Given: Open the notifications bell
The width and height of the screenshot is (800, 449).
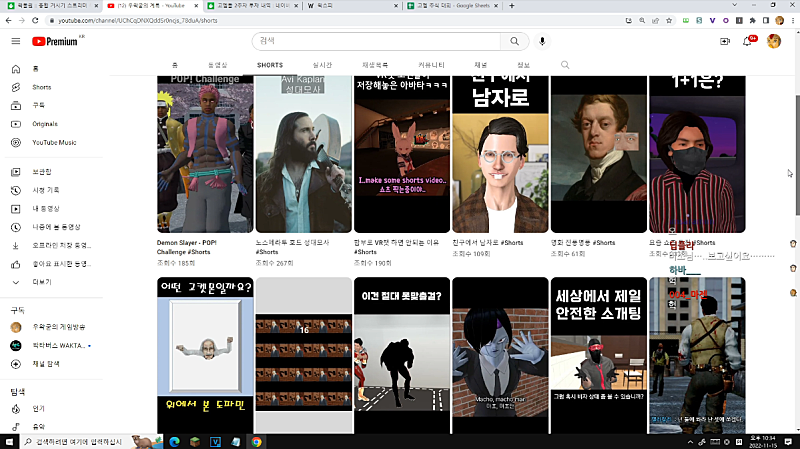Looking at the screenshot, I should (747, 41).
